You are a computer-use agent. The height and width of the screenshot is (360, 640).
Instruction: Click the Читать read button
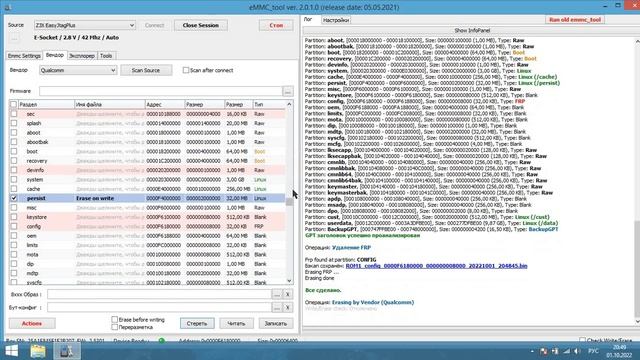(236, 323)
